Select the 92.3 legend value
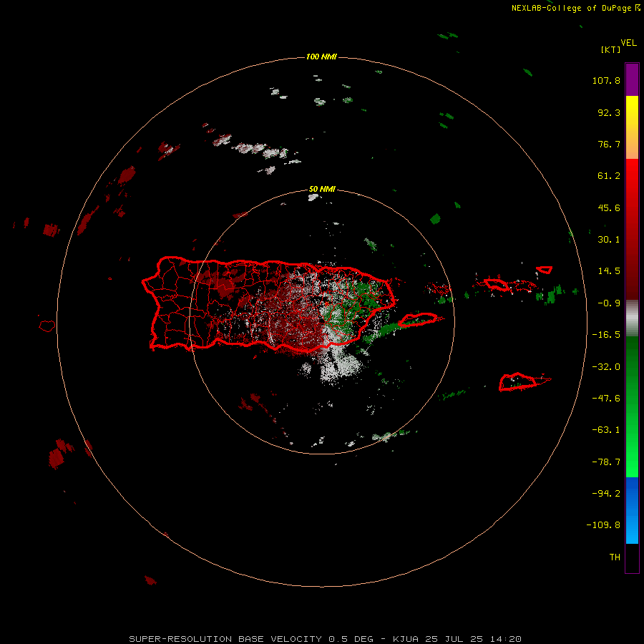 pos(609,112)
